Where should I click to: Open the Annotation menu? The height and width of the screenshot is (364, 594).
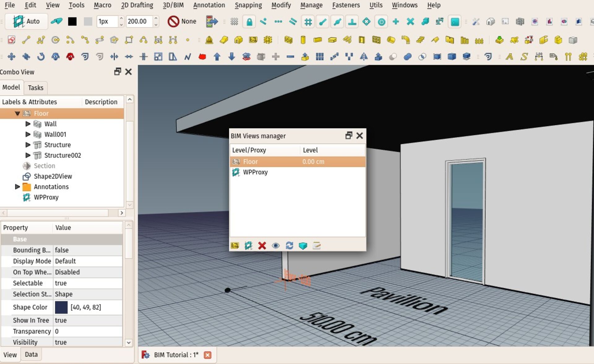[x=209, y=5]
